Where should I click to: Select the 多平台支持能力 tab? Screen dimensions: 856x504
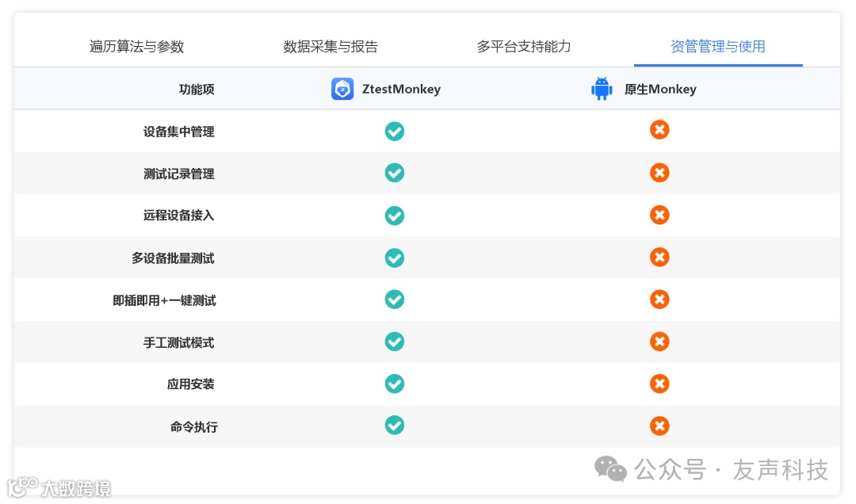click(x=524, y=47)
